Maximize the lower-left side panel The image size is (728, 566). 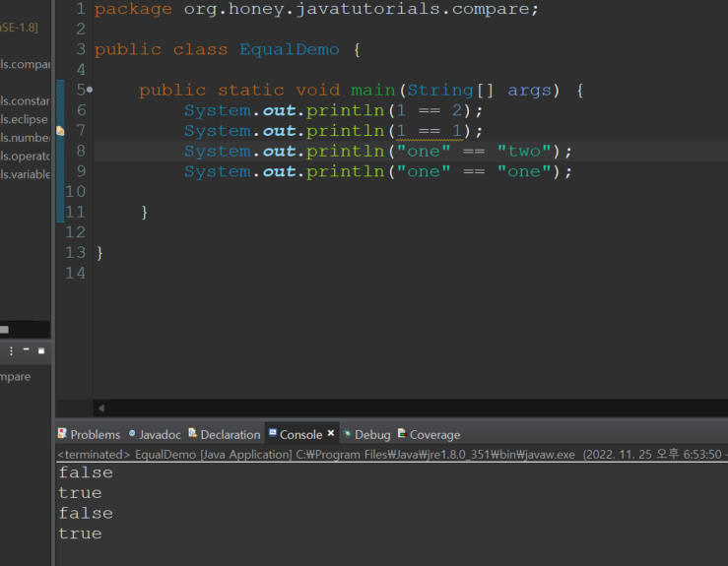pyautogui.click(x=41, y=350)
